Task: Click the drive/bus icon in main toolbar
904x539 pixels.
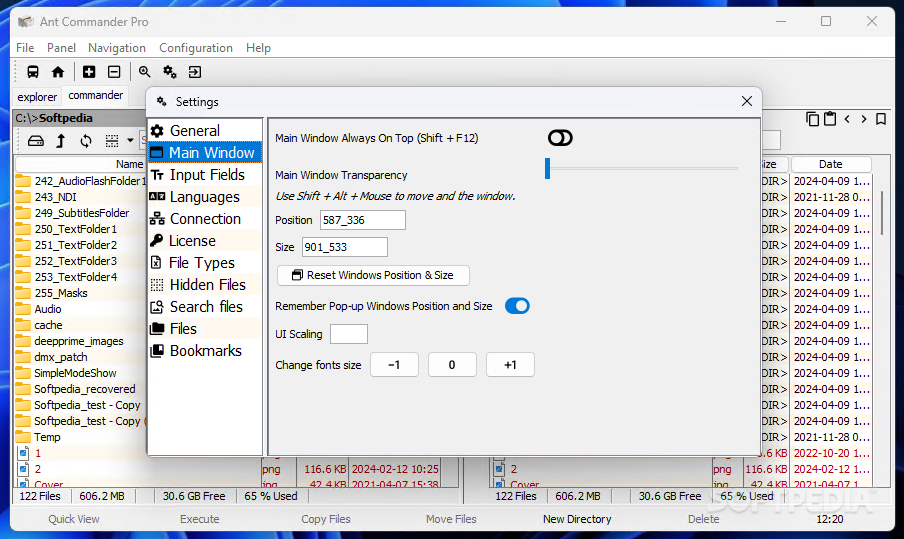Action: tap(33, 72)
